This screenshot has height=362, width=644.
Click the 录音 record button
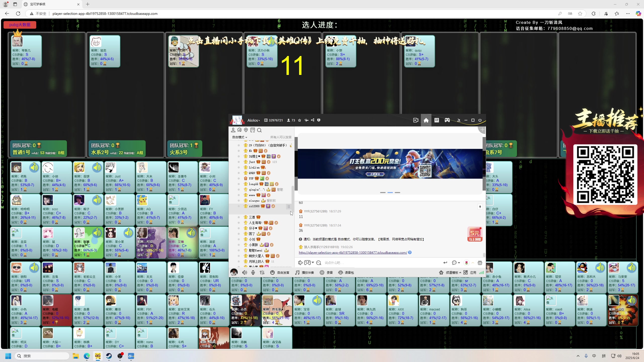(326, 273)
